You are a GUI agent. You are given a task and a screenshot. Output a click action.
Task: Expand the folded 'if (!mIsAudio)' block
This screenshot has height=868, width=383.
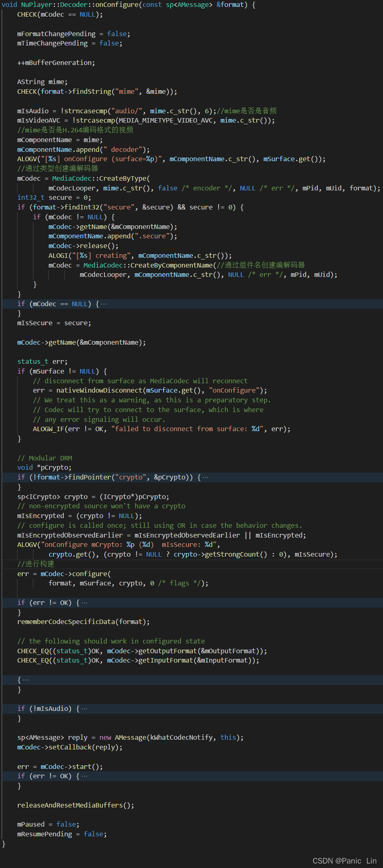(84, 709)
